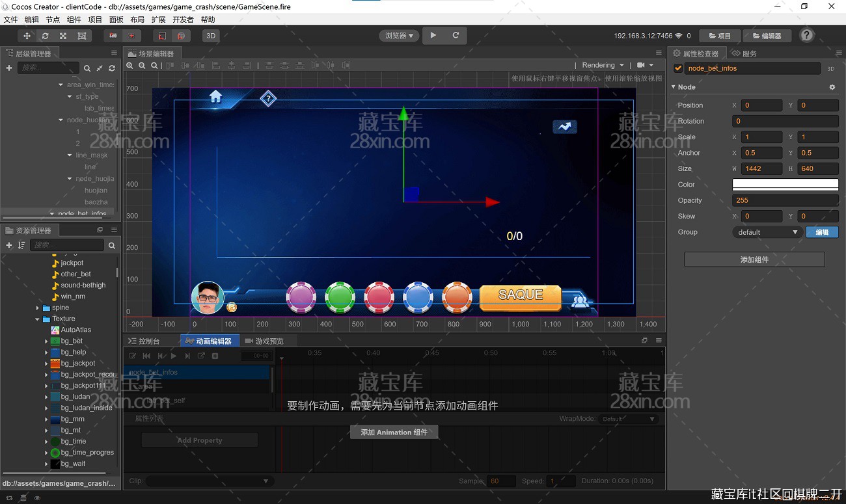846x504 pixels.
Task: Uncheck the node_bet_infos active checkbox
Action: [678, 68]
